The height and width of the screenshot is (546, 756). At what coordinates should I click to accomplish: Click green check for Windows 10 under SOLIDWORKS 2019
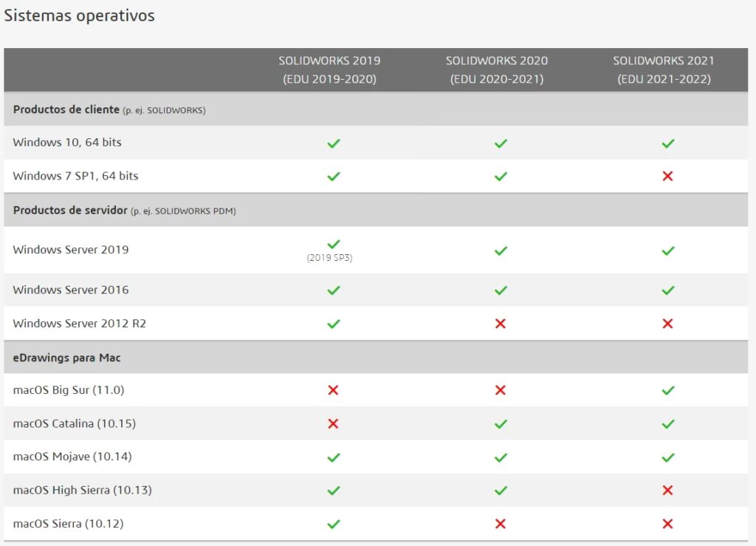pyautogui.click(x=333, y=143)
